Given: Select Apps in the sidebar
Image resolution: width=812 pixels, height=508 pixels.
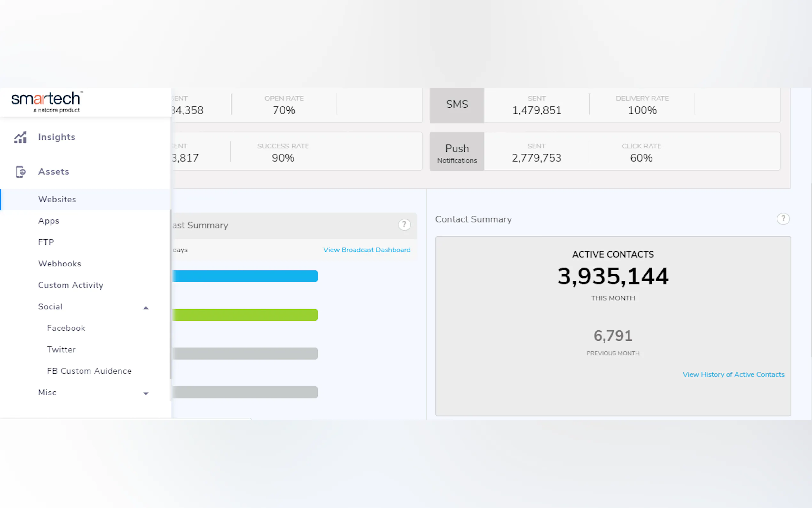Looking at the screenshot, I should [49, 221].
